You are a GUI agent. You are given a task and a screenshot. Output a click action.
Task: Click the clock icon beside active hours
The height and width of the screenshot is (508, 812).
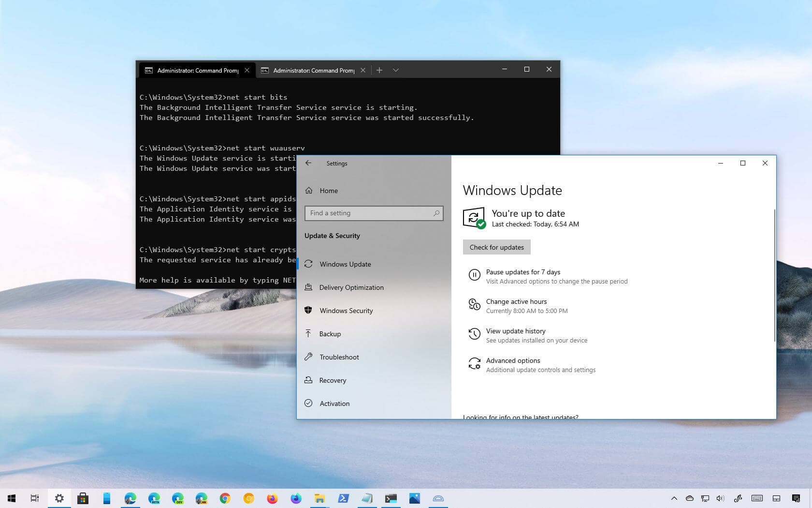(x=474, y=305)
